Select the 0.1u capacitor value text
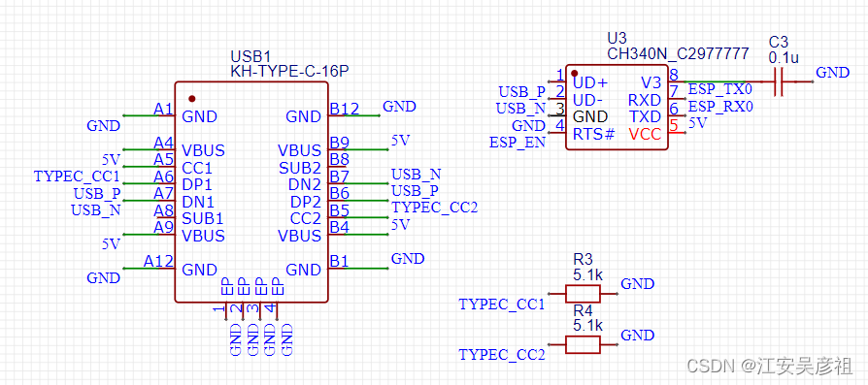Viewport: 868px width, 385px height. [x=784, y=57]
